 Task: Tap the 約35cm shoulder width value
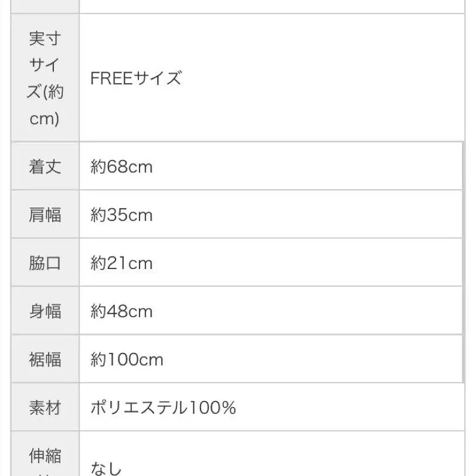tap(121, 215)
